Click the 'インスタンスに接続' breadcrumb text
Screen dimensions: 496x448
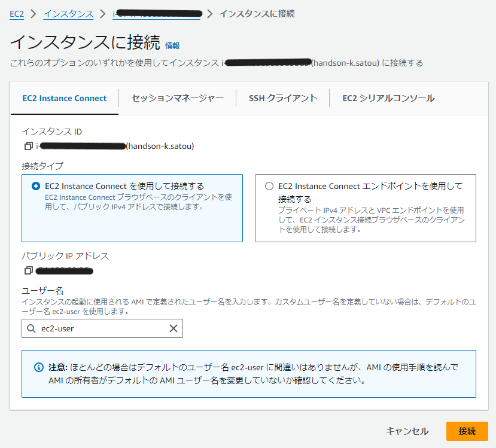[x=257, y=14]
